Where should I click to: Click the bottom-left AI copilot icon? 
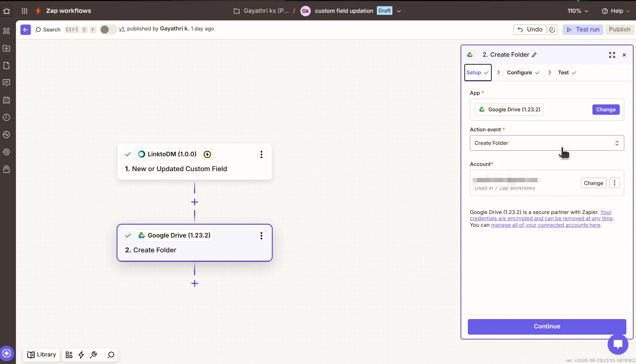click(x=7, y=353)
